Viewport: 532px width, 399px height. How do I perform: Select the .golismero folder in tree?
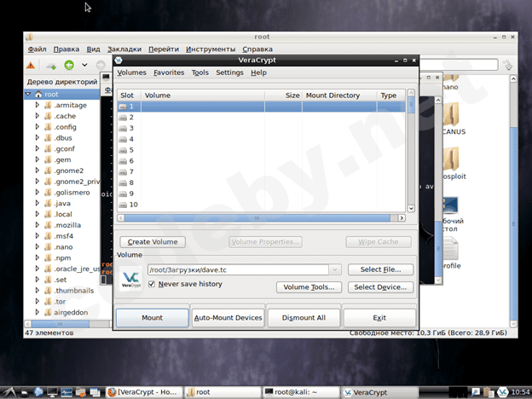coord(72,193)
